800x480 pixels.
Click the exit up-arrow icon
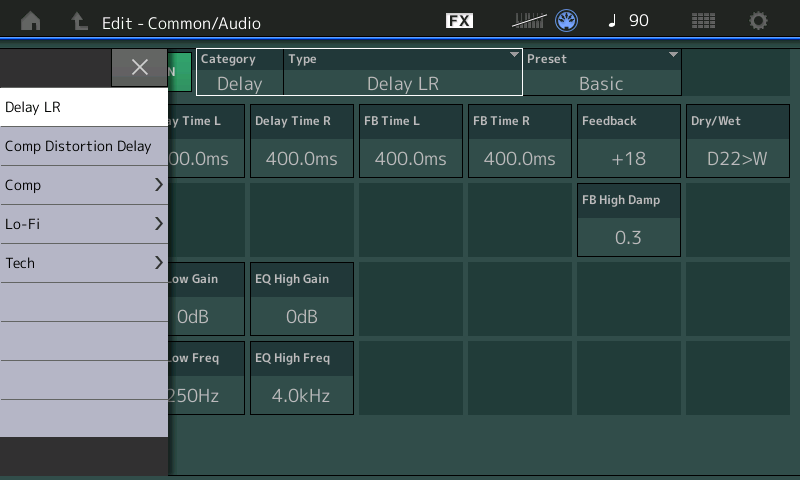coord(78,21)
